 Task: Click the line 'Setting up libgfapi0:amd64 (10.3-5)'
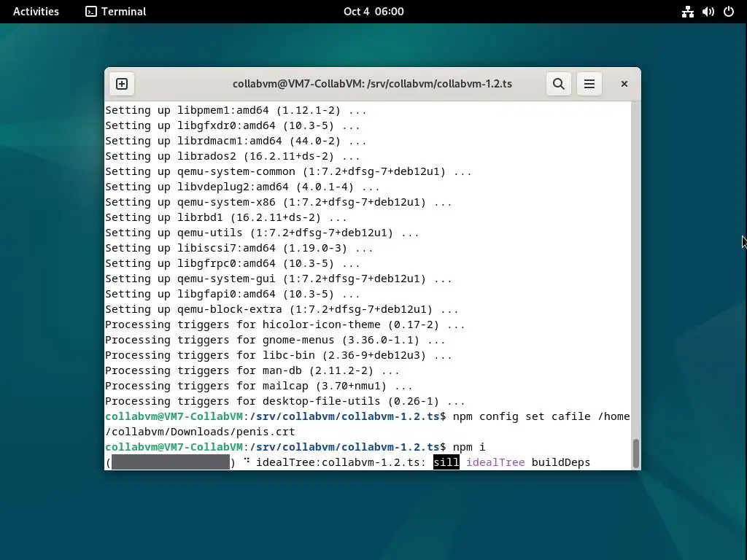(x=233, y=293)
